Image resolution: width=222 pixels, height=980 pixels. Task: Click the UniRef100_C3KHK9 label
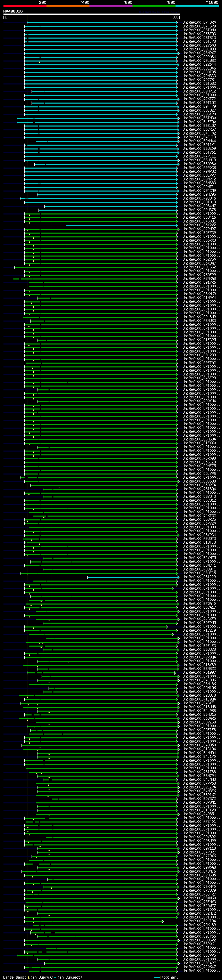[x=199, y=294]
